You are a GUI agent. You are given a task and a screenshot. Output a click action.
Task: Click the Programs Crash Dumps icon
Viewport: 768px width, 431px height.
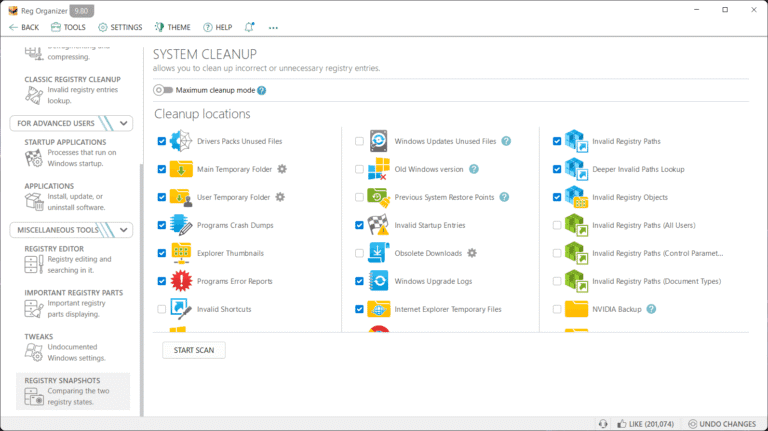(181, 225)
